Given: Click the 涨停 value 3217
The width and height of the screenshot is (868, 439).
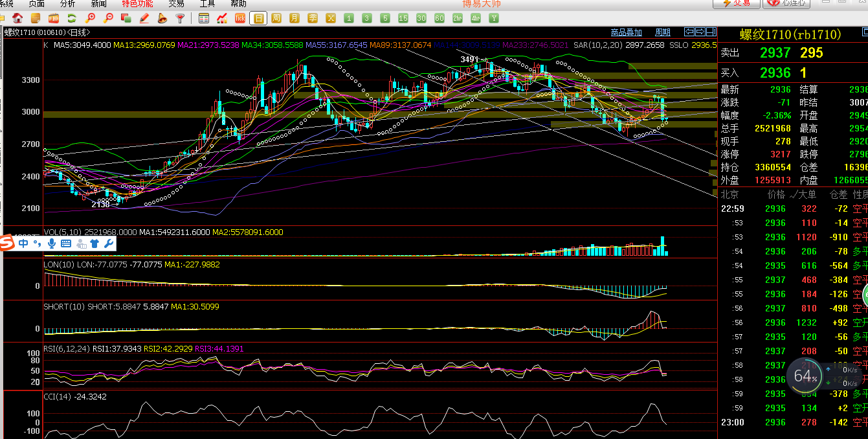Looking at the screenshot, I should tap(780, 154).
